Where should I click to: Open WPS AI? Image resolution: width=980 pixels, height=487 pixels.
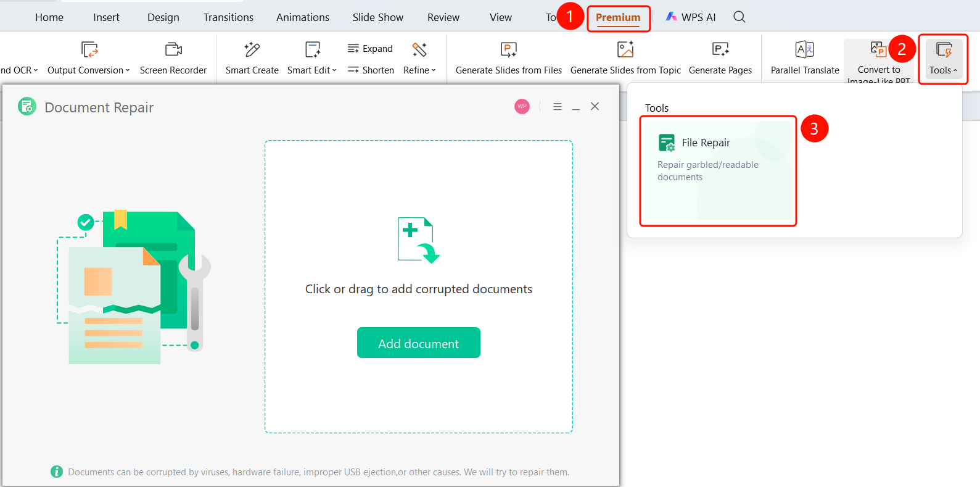[691, 17]
